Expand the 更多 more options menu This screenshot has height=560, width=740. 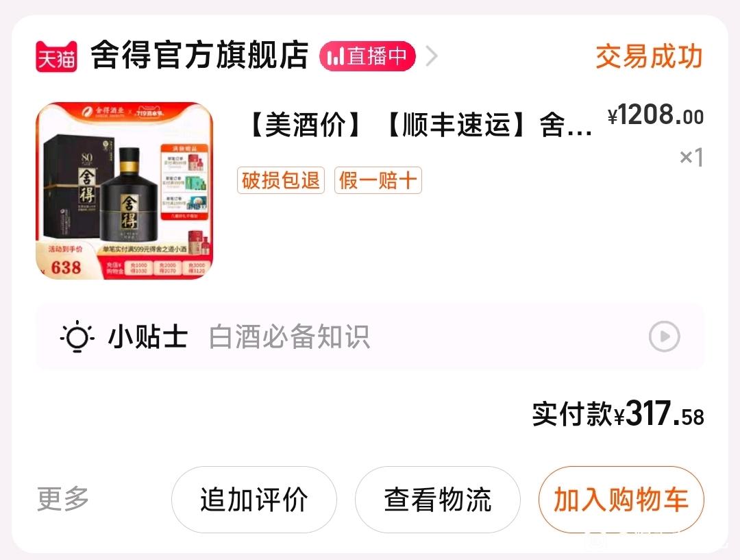[x=63, y=499]
